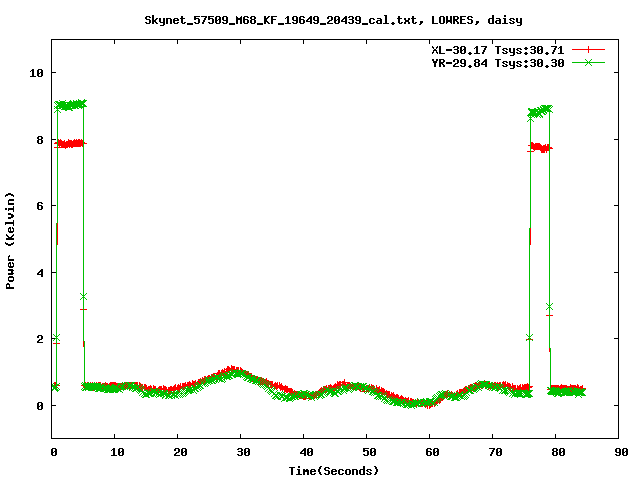
Task: Click y-axis tick label 8
Action: (x=40, y=140)
